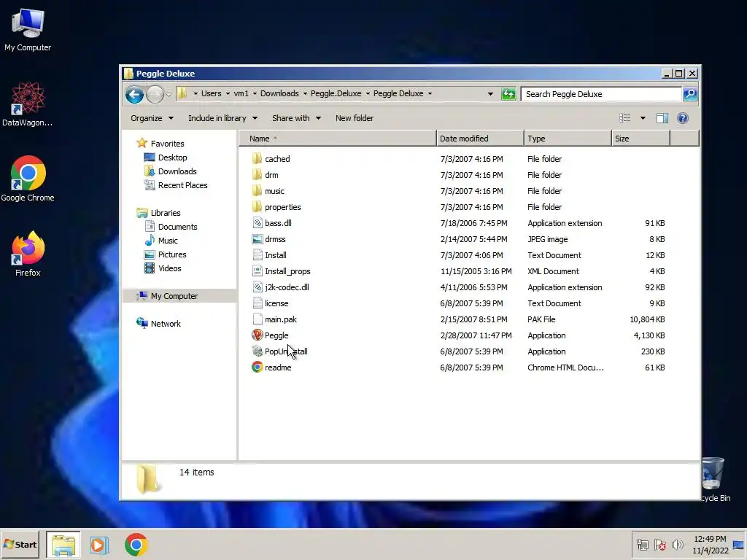Image resolution: width=747 pixels, height=560 pixels.
Task: Sort by Date modified column header
Action: click(480, 139)
